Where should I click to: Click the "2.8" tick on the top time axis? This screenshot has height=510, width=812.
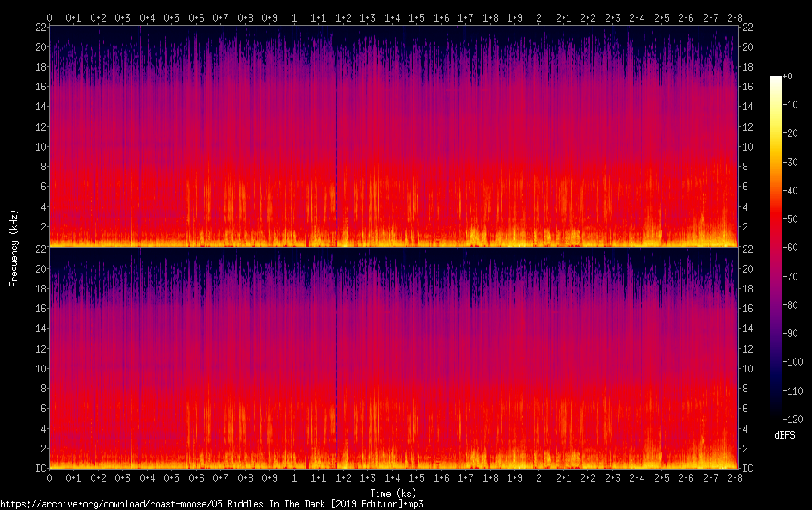pyautogui.click(x=734, y=17)
